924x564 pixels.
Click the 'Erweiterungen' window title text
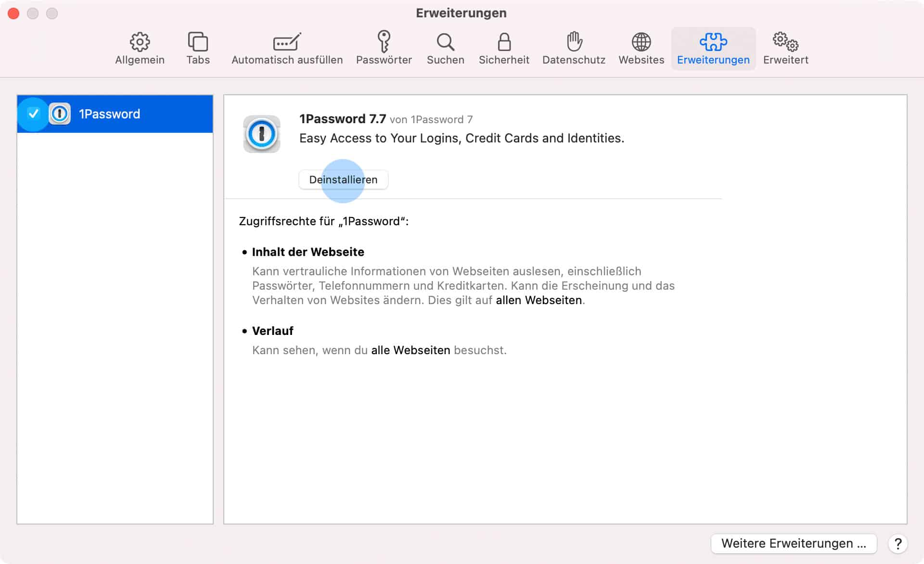(461, 13)
